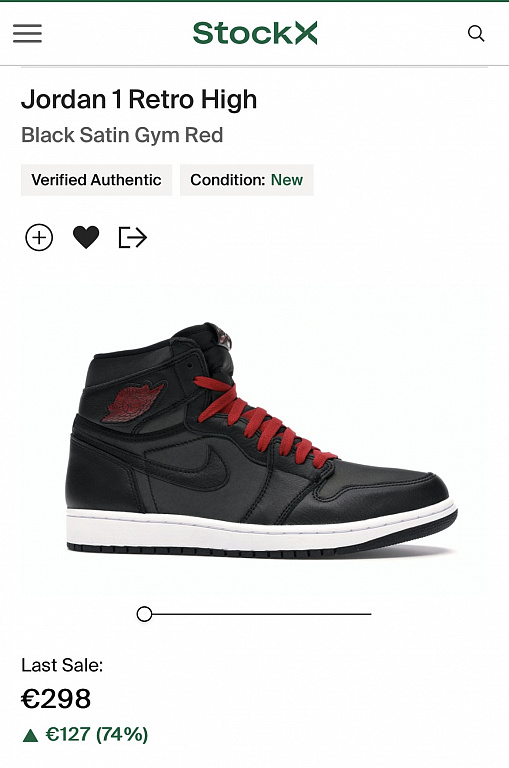
Task: Go home via the StockX logo
Action: [255, 33]
